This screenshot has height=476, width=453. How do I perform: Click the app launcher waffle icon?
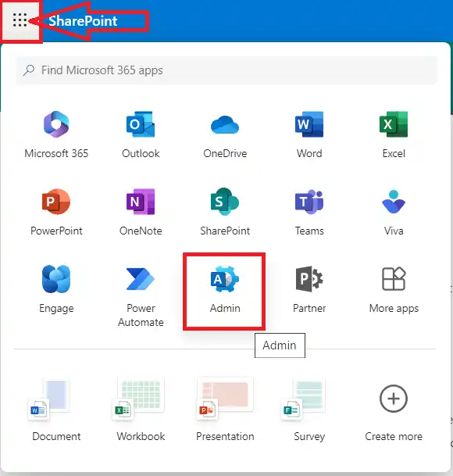point(20,20)
